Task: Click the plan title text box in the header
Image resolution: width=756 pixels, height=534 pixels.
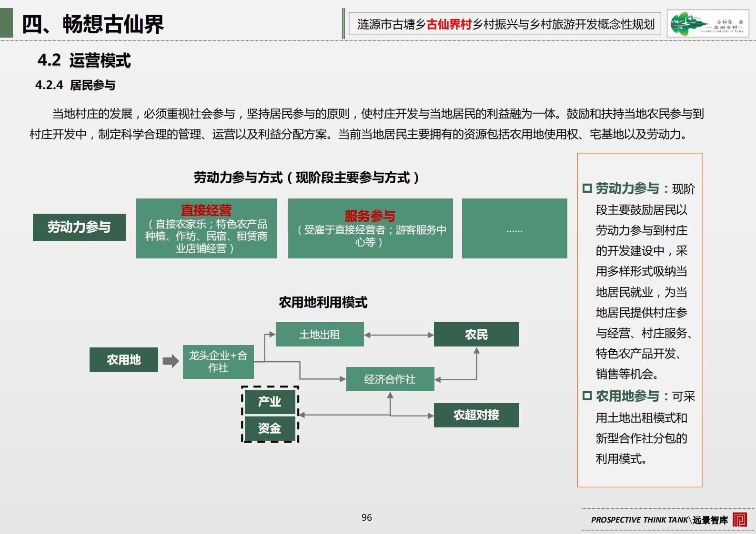Action: pos(505,24)
